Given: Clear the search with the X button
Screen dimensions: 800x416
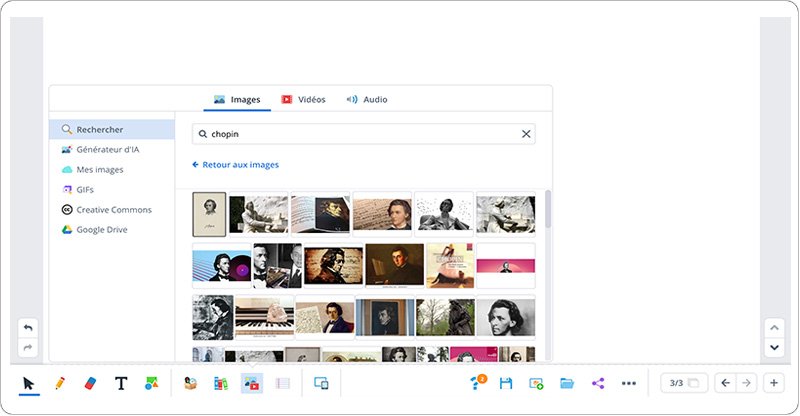Looking at the screenshot, I should pyautogui.click(x=526, y=134).
